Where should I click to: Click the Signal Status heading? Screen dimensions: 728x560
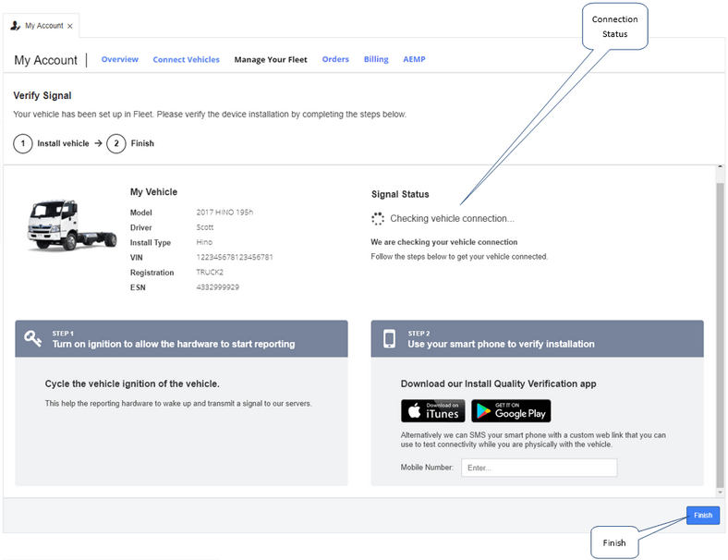tap(400, 195)
